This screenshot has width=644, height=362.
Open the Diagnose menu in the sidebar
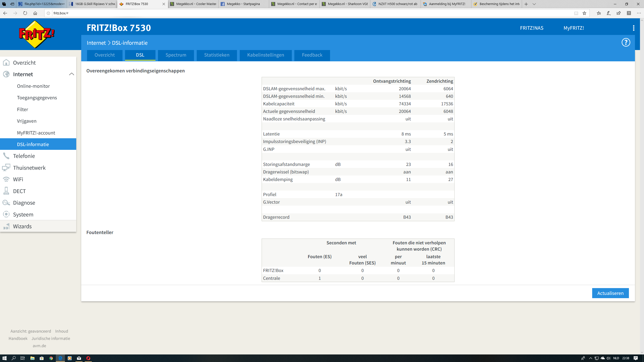pyautogui.click(x=24, y=203)
